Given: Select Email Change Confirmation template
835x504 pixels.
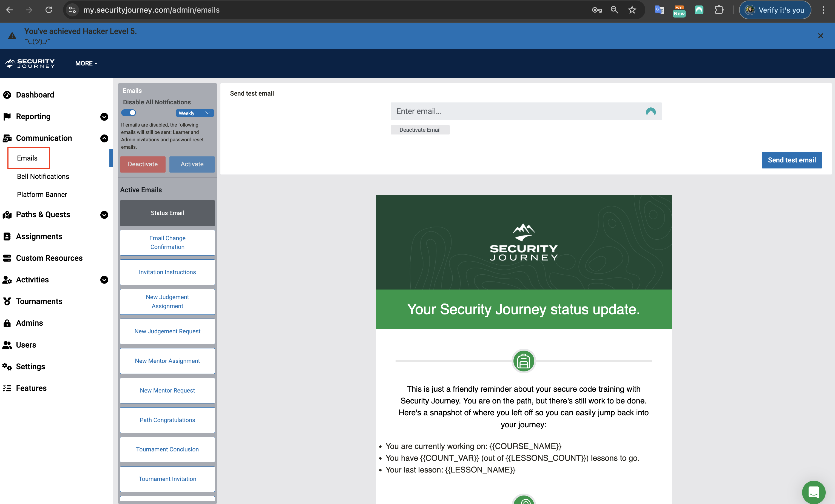Looking at the screenshot, I should 167,242.
